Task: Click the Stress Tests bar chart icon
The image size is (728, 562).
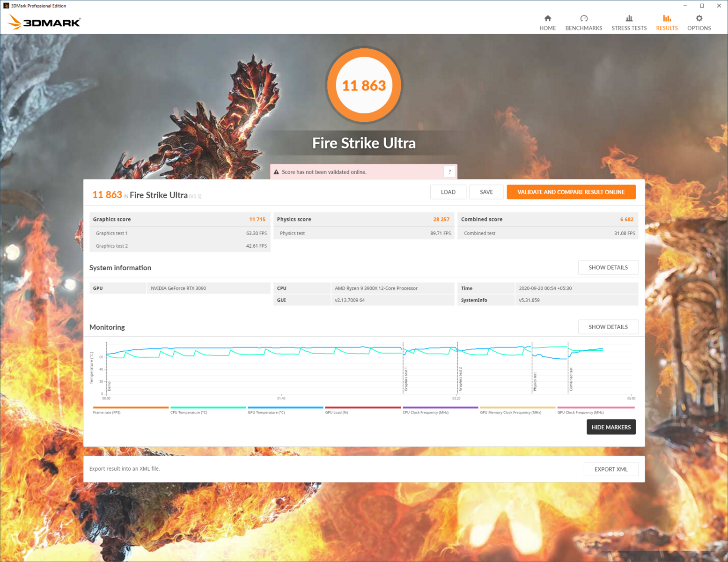Action: (629, 18)
